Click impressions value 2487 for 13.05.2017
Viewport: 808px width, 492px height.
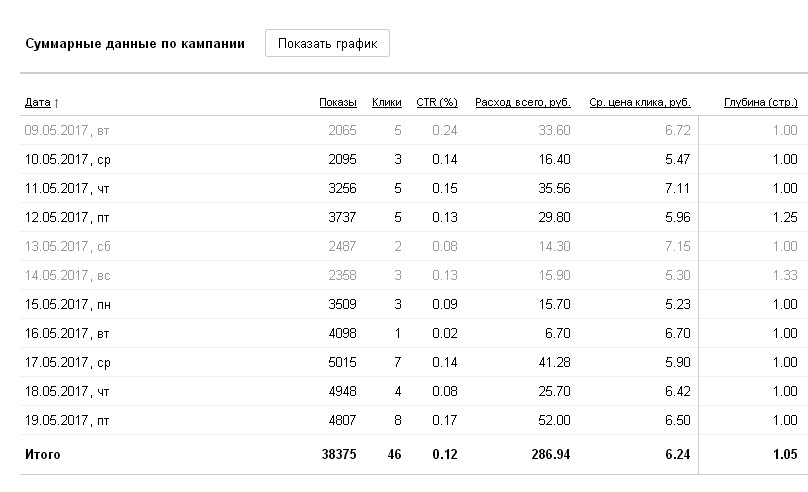point(342,246)
